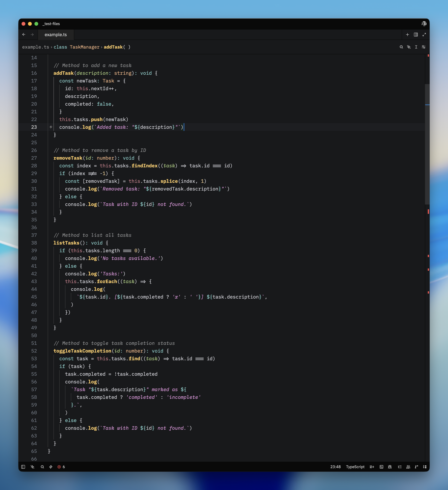Click line number 52 in the gutter
This screenshot has height=490, width=448.
(x=34, y=351)
